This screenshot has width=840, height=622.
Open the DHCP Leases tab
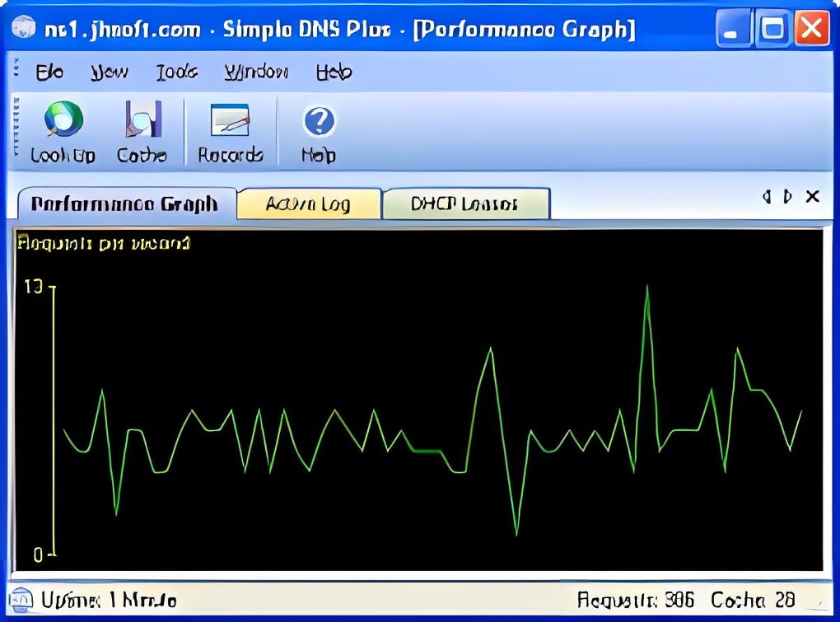[466, 203]
